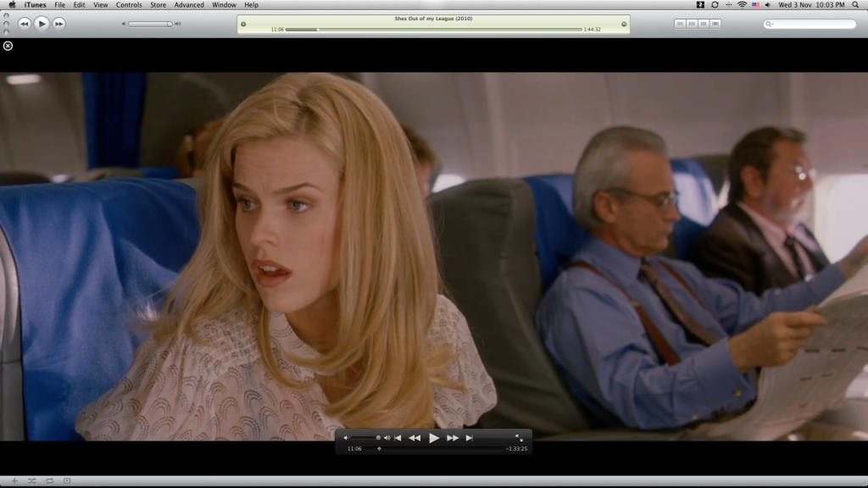Click the left circular icon in the now-playing display
The width and height of the screenshot is (868, 488).
click(243, 25)
